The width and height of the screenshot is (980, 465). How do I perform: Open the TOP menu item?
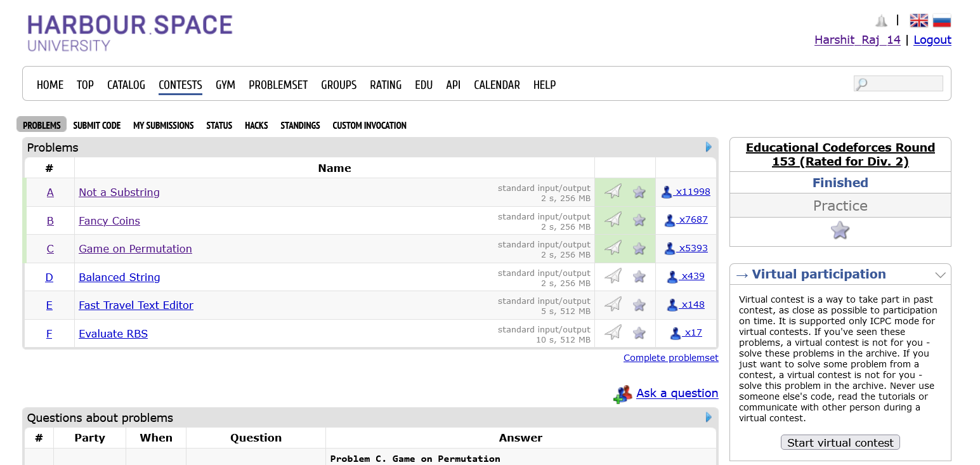click(x=85, y=85)
